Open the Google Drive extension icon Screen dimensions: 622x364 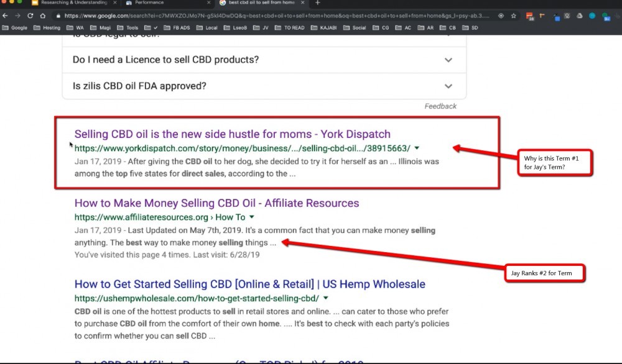coord(580,16)
